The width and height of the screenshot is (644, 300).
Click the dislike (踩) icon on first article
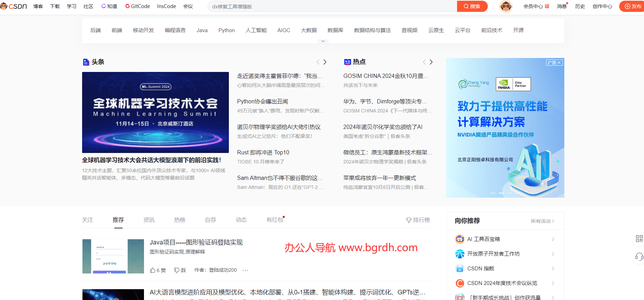(177, 270)
